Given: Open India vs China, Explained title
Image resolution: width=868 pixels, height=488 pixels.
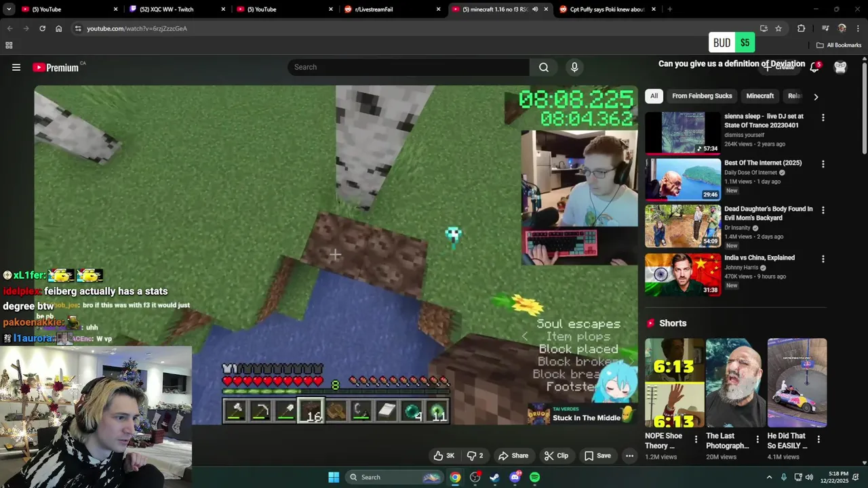Looking at the screenshot, I should tap(759, 258).
